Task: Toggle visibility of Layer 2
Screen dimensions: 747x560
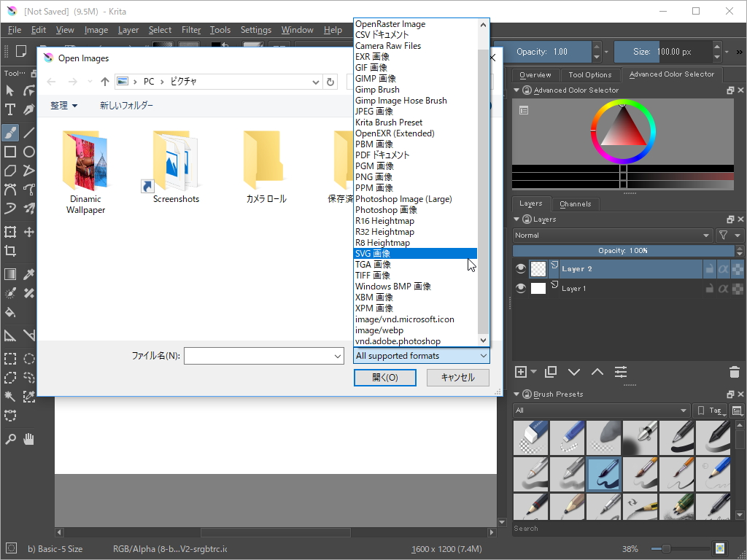Action: pos(521,269)
